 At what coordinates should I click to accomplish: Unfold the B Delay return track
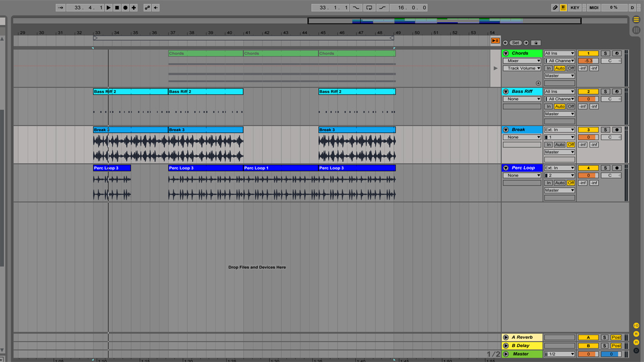coord(506,346)
